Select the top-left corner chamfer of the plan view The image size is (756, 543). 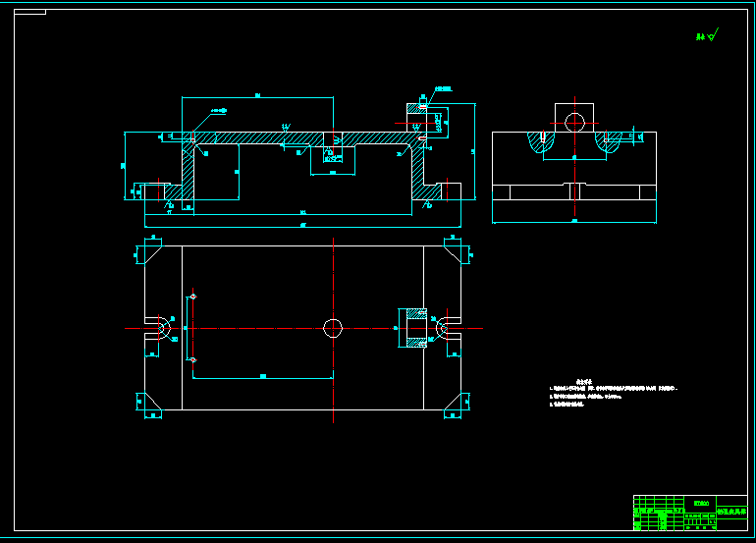153,254
